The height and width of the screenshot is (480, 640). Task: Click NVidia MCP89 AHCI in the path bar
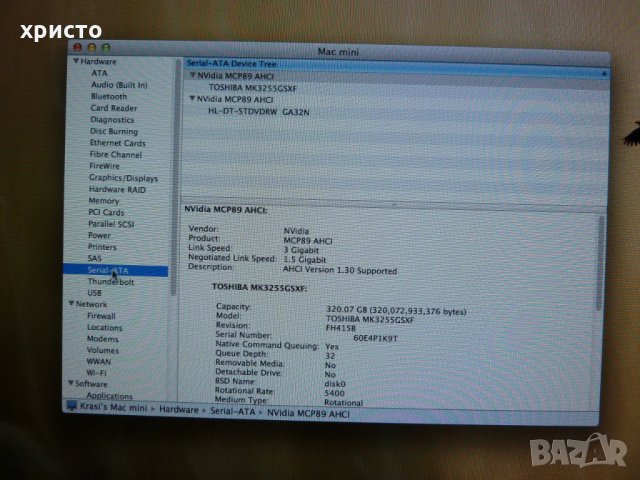[308, 413]
